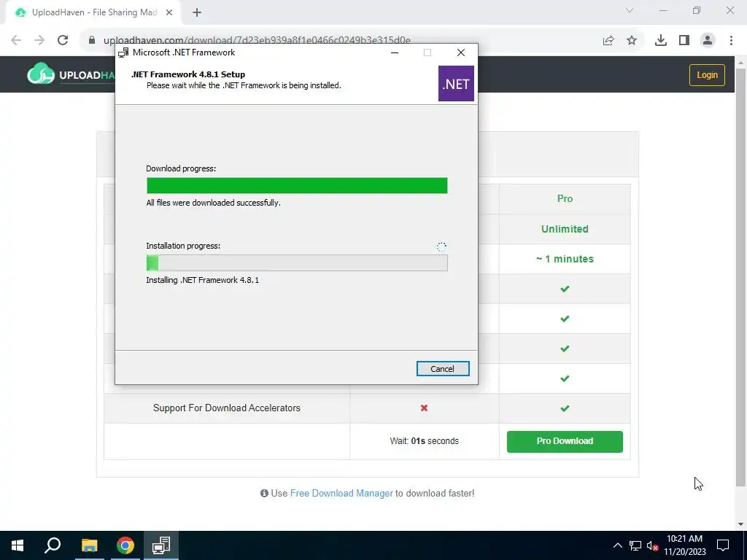Open the Free Download Manager link
The image size is (747, 560).
(x=341, y=494)
